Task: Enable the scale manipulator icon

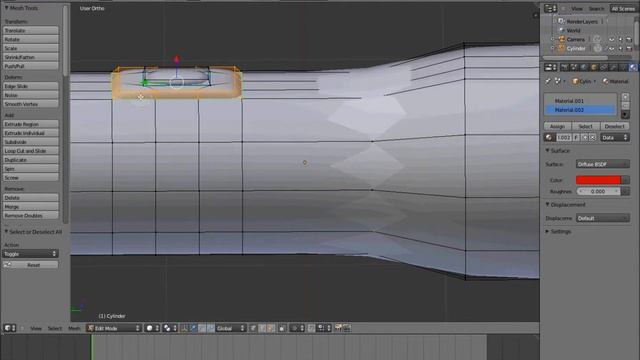Action: pyautogui.click(x=211, y=328)
